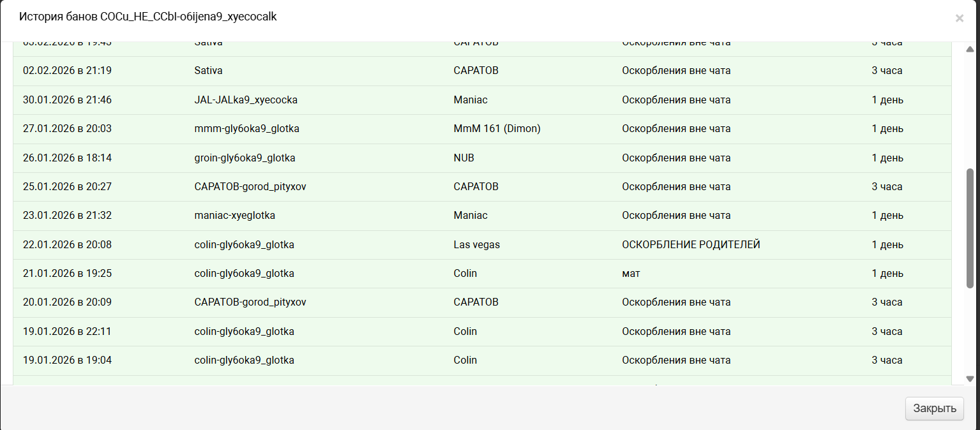Click the vertical scrollbar thumb
Screen dimensions: 980x430
[x=970, y=227]
